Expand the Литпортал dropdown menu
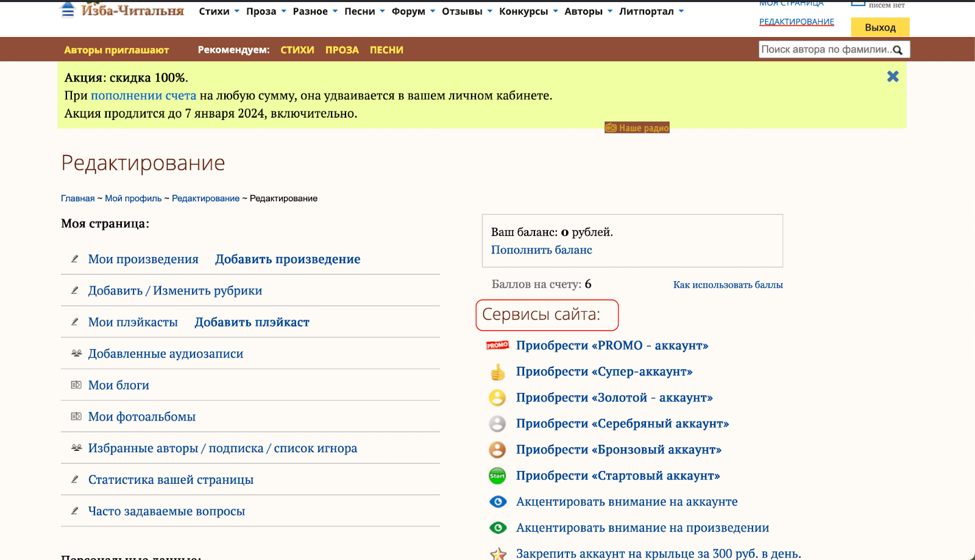The image size is (975, 560). click(x=651, y=11)
